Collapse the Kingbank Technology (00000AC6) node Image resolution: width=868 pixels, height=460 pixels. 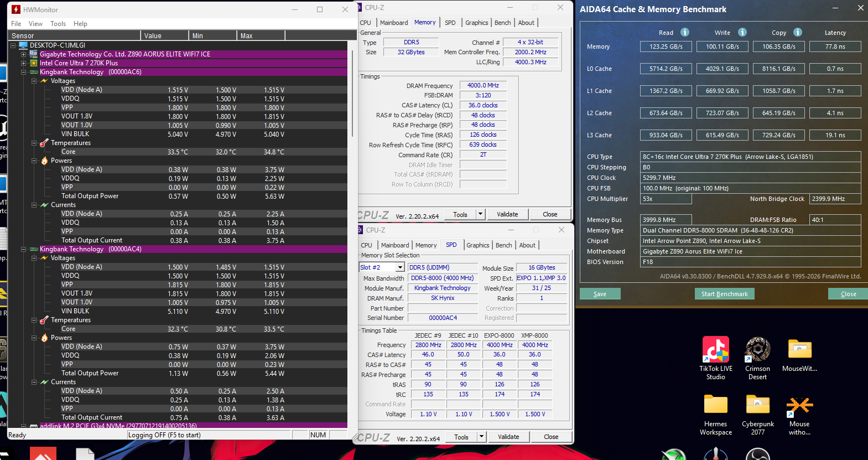(x=23, y=72)
